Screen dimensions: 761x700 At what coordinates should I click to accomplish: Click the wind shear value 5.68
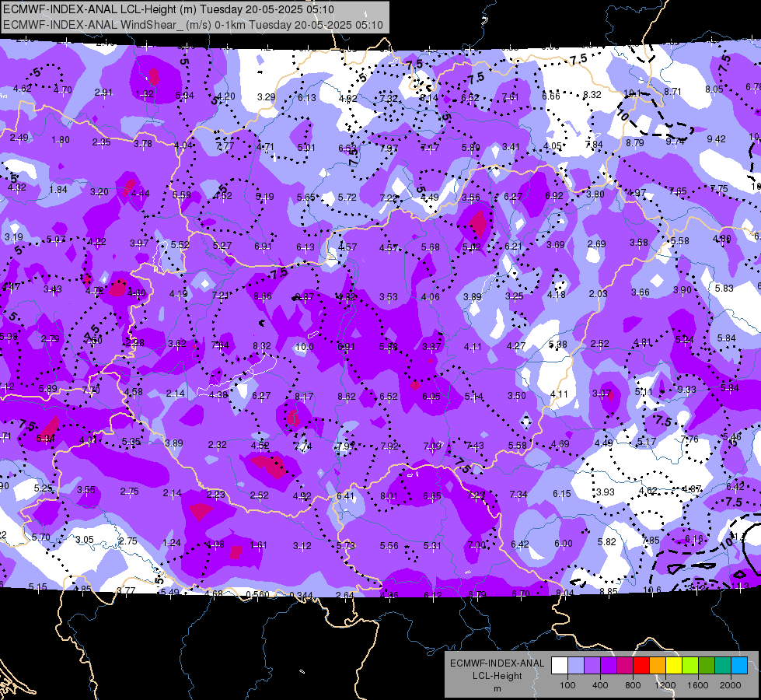[431, 247]
